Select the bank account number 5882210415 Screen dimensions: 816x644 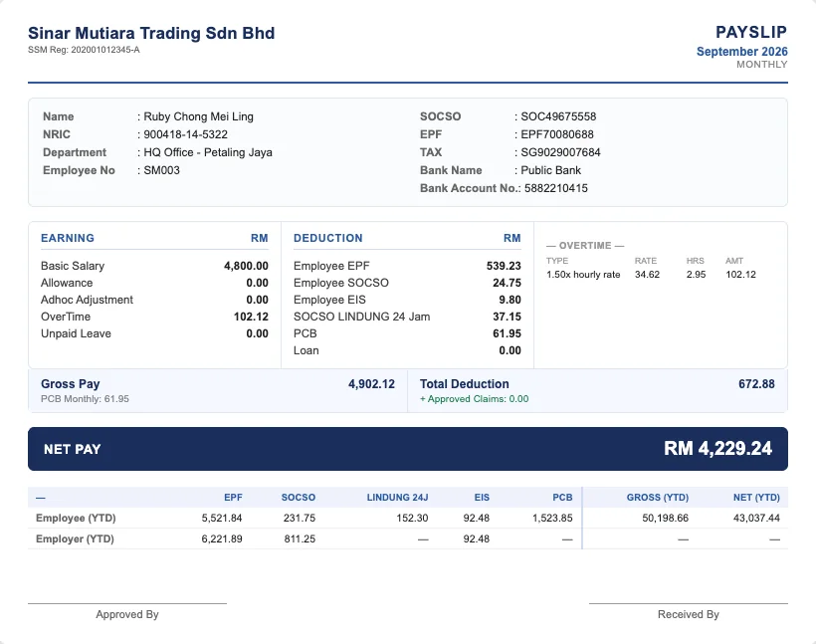(556, 188)
